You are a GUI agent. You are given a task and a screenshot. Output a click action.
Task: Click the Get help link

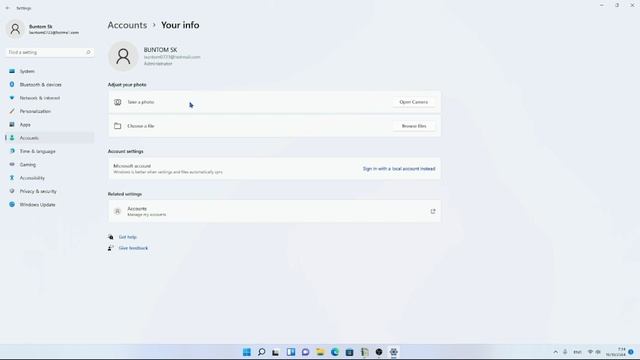click(x=127, y=237)
